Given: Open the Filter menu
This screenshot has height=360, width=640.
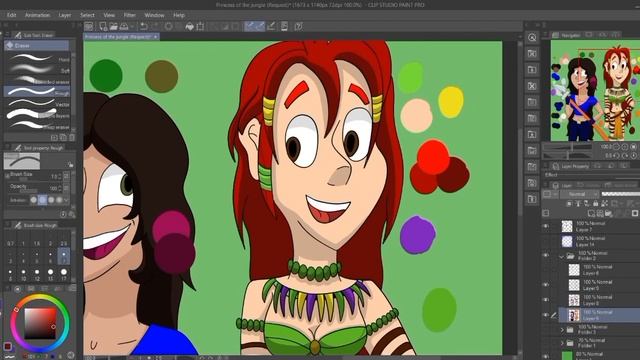Looking at the screenshot, I should coord(130,15).
